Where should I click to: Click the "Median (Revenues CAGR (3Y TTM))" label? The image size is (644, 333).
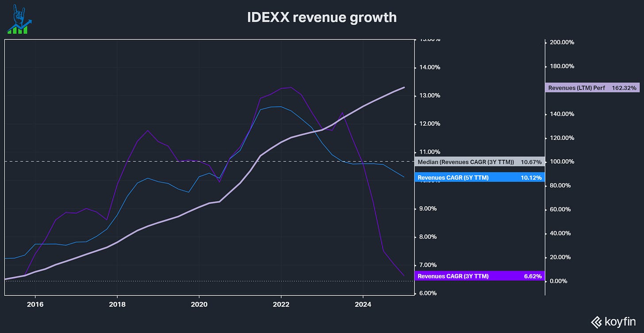[480, 162]
